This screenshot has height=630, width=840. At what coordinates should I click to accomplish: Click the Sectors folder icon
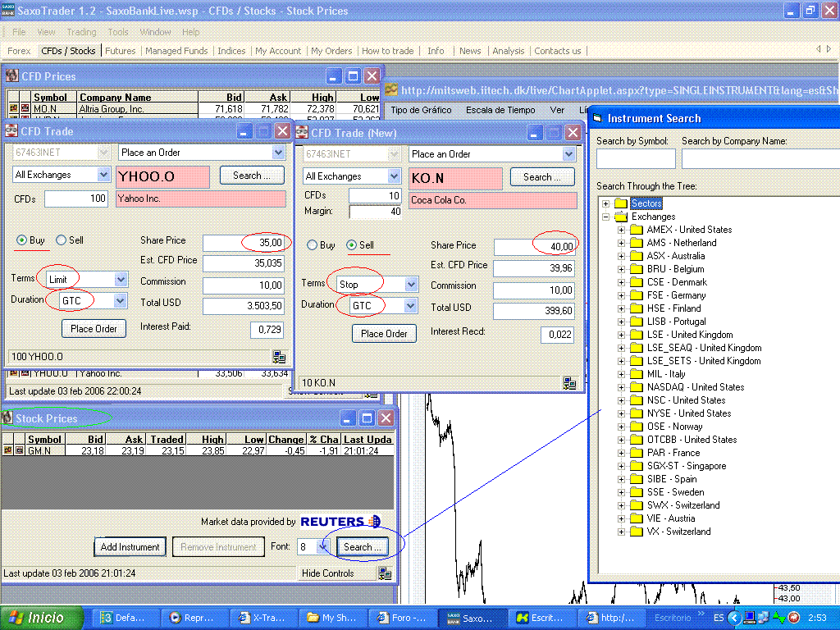[x=621, y=203]
